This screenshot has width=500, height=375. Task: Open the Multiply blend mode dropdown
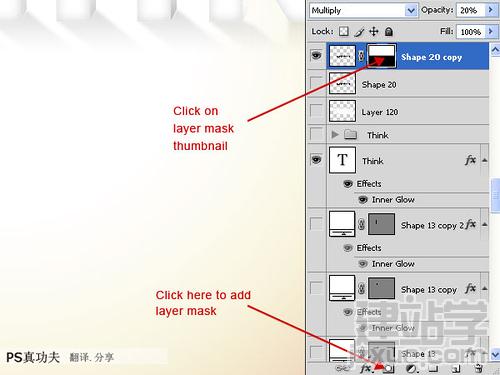pos(411,10)
